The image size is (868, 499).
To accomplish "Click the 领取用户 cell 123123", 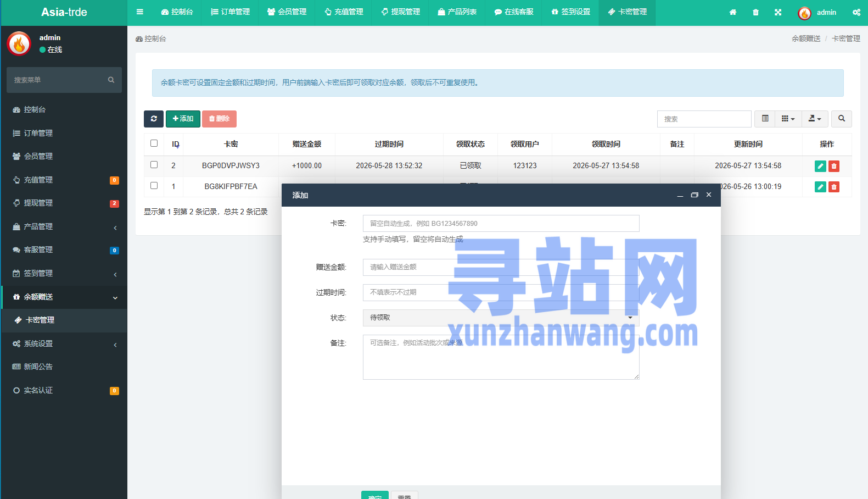I will 525,165.
